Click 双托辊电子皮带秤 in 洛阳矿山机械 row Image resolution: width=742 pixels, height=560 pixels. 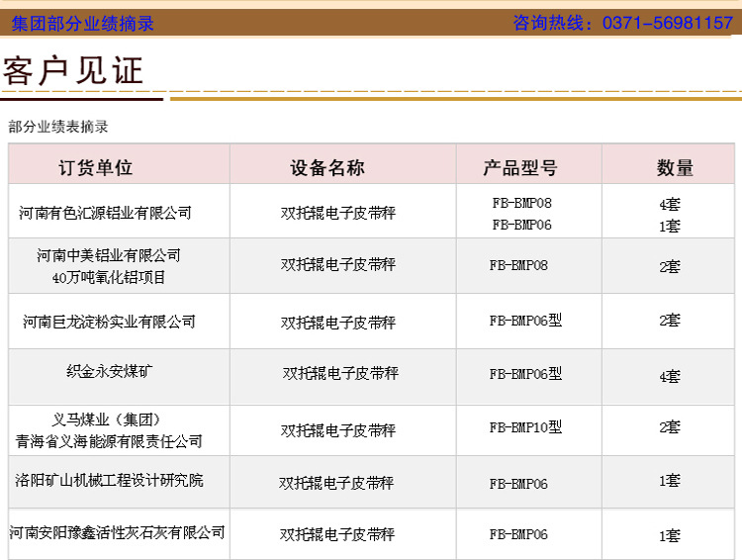click(x=336, y=483)
